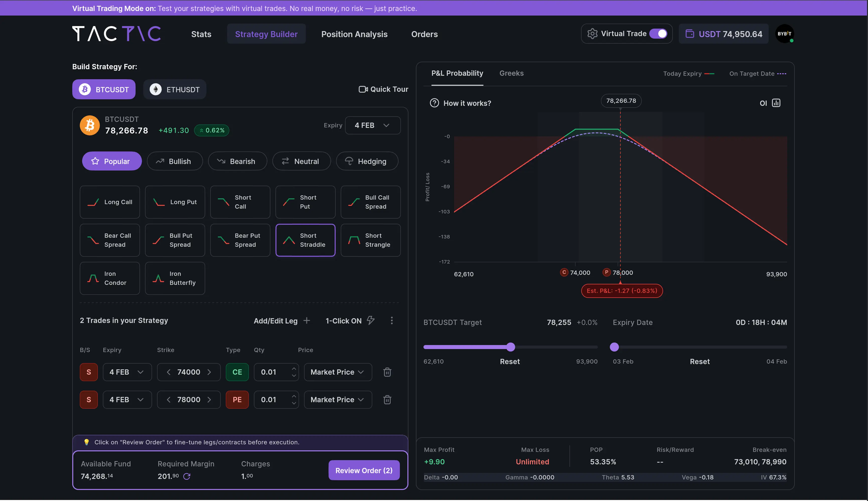Open the OI chart icon
The image size is (868, 501).
[776, 103]
